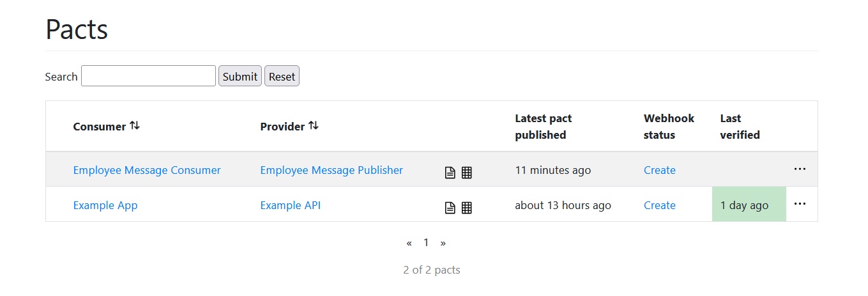Go to previous page with « arrow

(409, 243)
